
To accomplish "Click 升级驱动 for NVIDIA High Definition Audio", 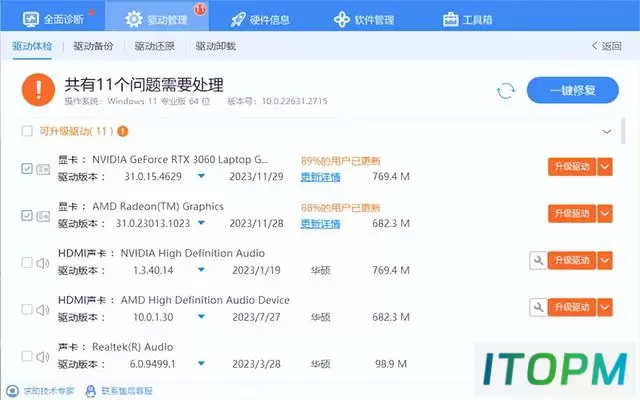I will tap(572, 260).
